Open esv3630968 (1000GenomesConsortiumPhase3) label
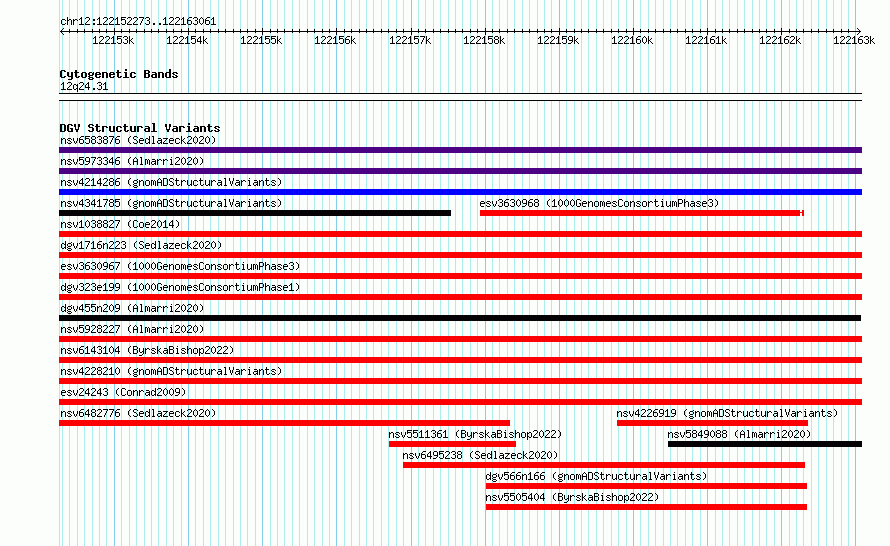 pyautogui.click(x=599, y=203)
